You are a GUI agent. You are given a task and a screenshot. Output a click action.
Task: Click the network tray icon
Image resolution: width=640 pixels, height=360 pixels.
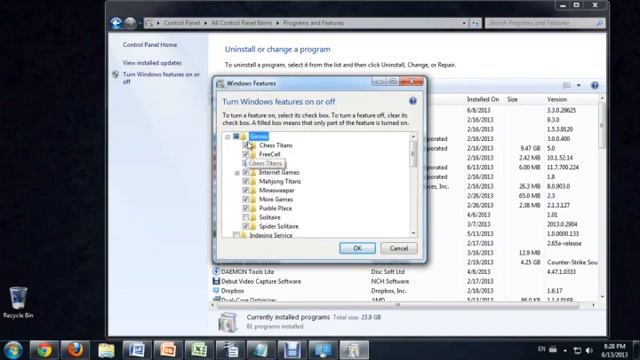click(x=577, y=350)
